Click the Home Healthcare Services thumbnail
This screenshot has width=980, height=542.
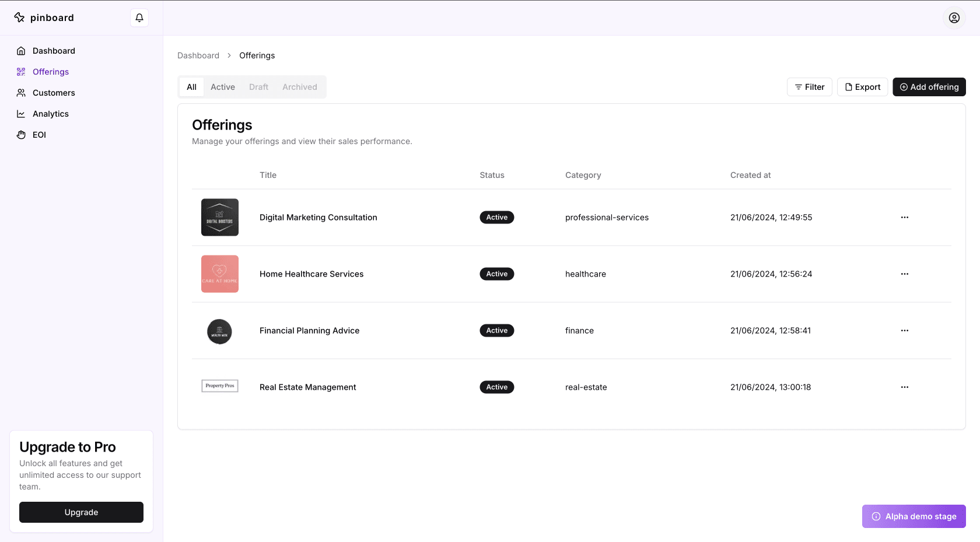pos(220,274)
